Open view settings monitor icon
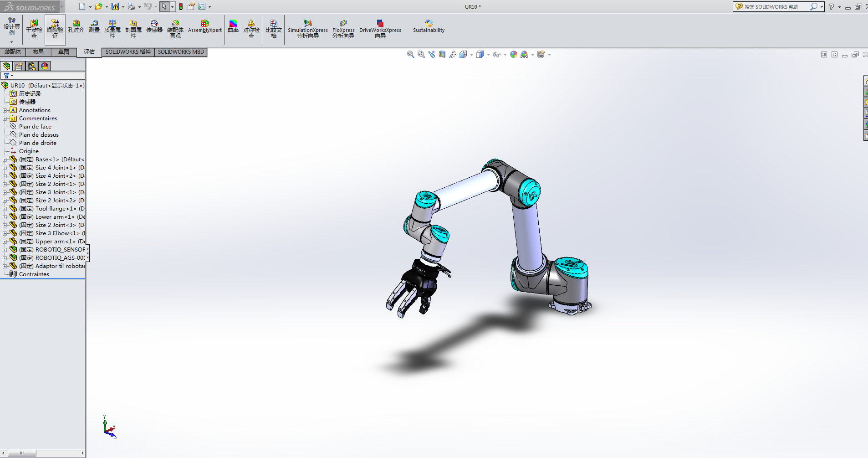The height and width of the screenshot is (458, 868). click(541, 54)
